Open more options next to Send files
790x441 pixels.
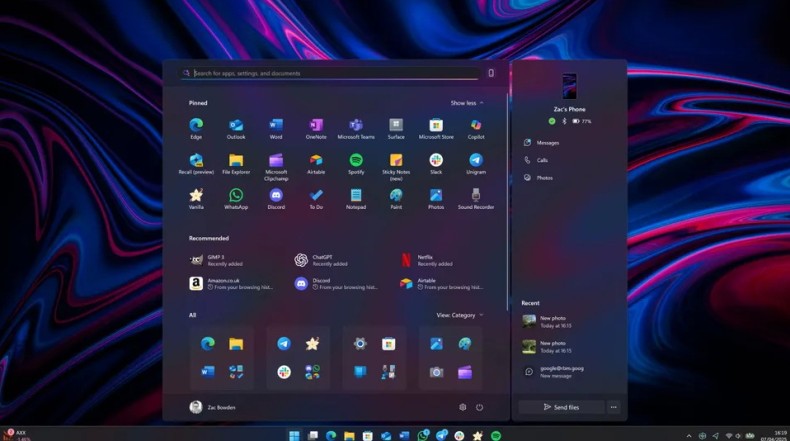613,407
